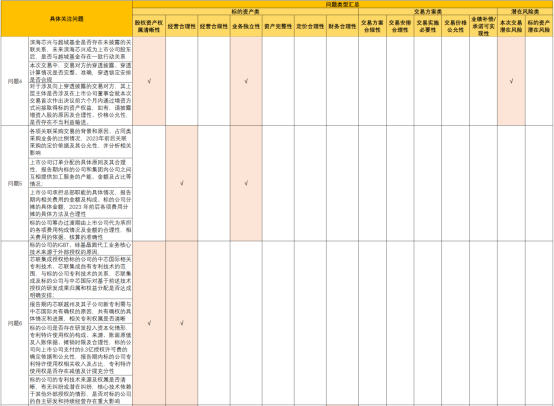Click the 交易方案类 group header

(428, 12)
